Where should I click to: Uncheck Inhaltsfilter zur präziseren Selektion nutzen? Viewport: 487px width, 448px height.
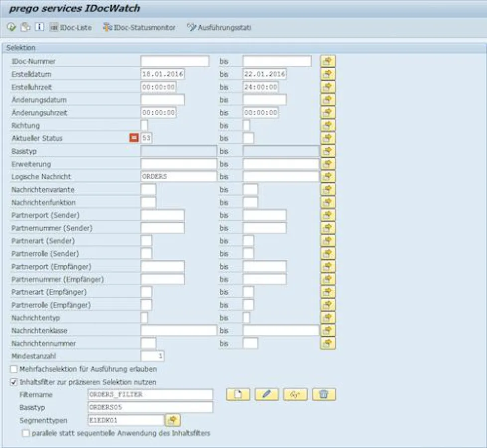pyautogui.click(x=14, y=382)
